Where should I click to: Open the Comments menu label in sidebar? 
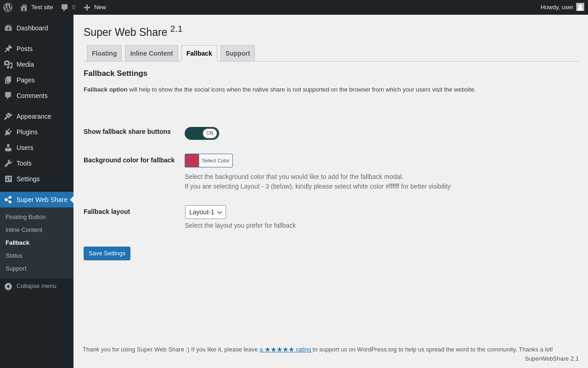[x=32, y=96]
